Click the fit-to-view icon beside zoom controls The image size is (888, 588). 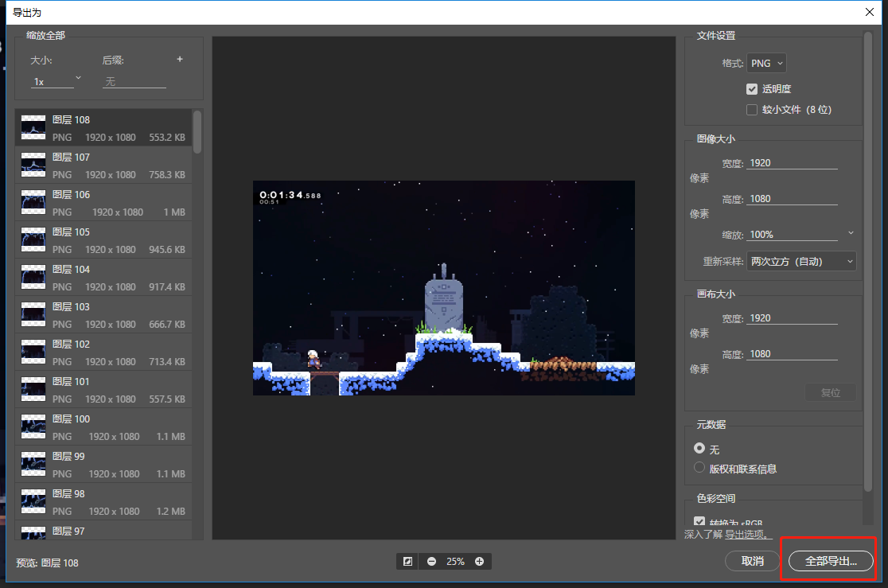click(x=407, y=562)
